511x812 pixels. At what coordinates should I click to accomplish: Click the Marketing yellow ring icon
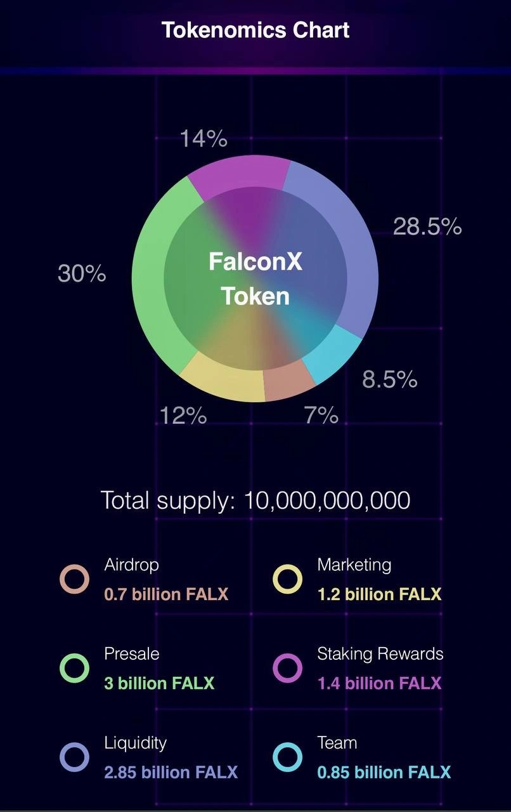click(287, 579)
